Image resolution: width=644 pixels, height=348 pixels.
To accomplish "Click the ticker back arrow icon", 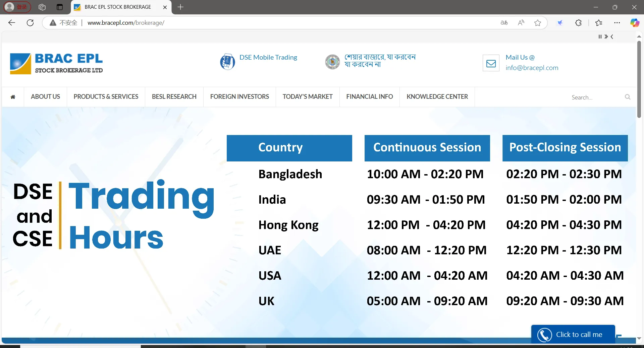I will point(612,37).
